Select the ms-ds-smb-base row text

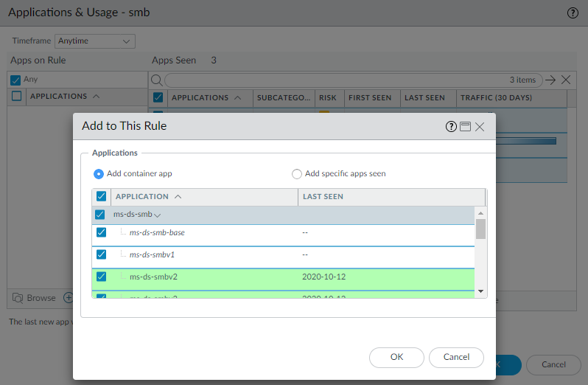tap(157, 232)
